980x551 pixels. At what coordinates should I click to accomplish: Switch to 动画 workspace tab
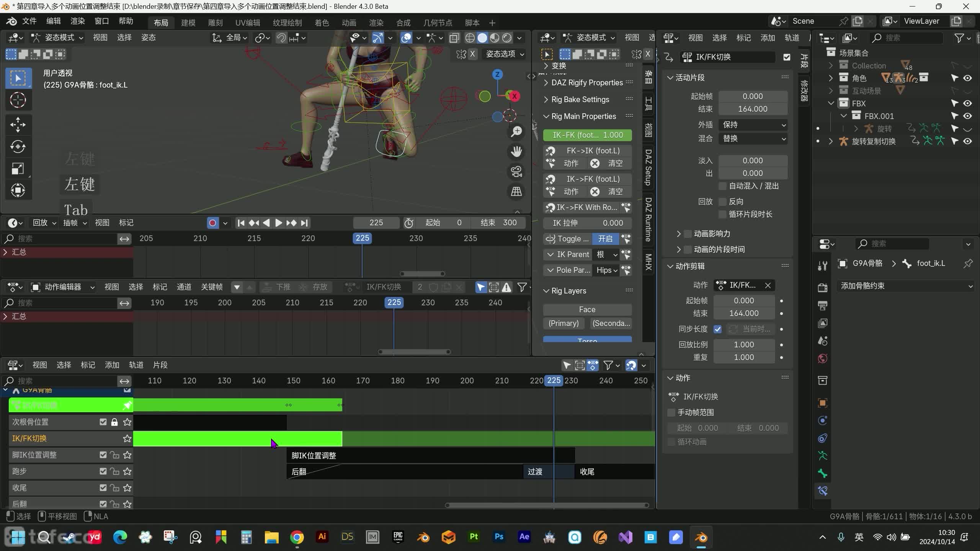(x=349, y=23)
